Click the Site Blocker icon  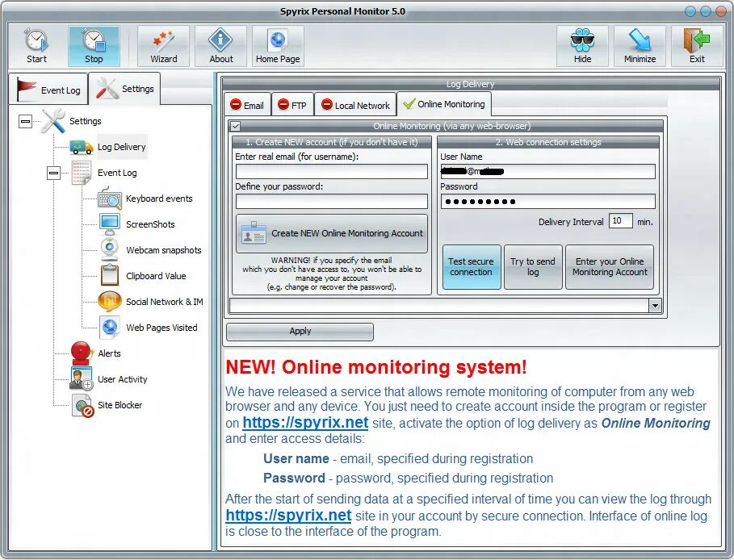point(82,405)
